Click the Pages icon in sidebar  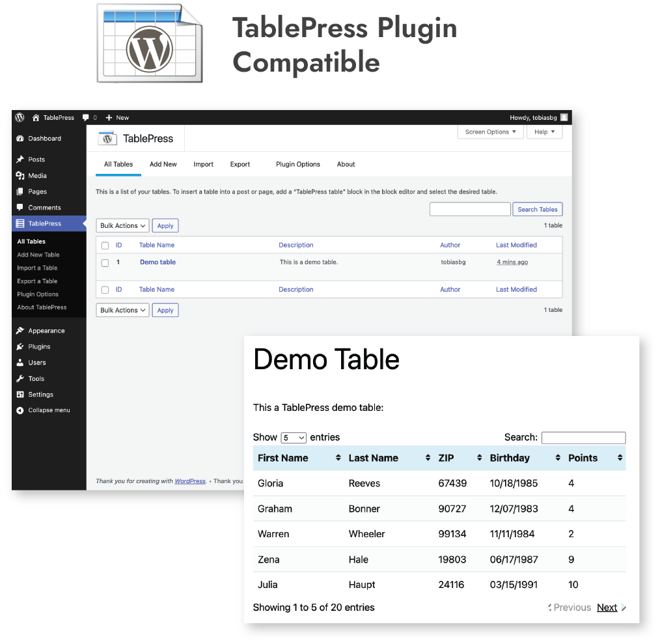click(x=20, y=191)
